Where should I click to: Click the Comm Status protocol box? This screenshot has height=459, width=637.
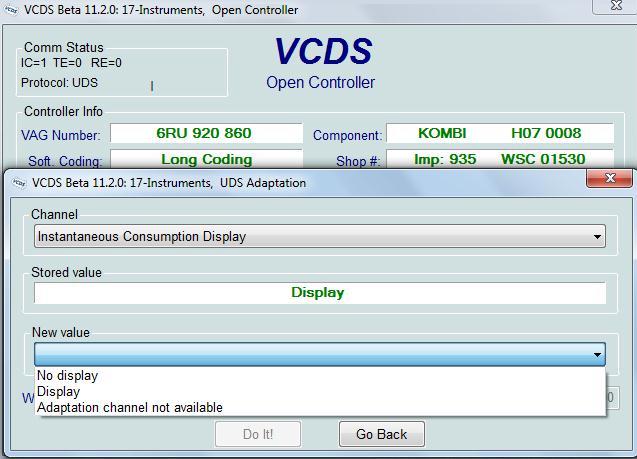pos(122,70)
